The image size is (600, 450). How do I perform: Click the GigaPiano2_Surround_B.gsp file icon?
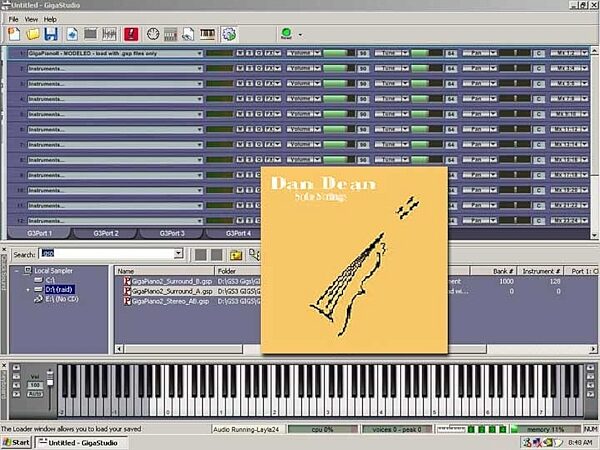click(x=127, y=281)
